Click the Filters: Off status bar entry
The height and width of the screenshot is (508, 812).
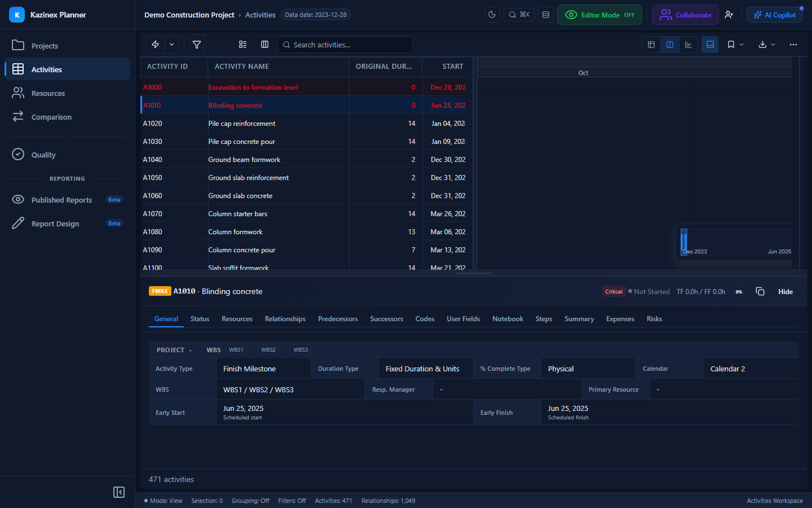point(292,501)
